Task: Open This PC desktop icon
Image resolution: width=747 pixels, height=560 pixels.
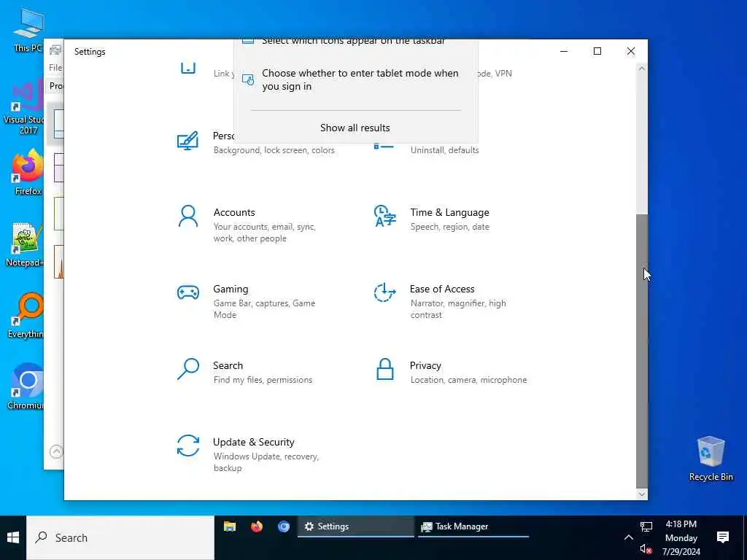Action: [28, 29]
